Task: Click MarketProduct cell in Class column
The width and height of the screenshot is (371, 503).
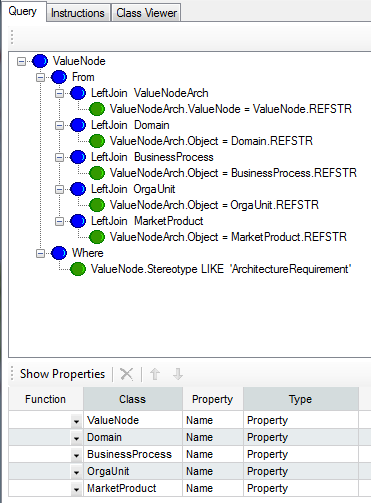Action: coord(133,488)
